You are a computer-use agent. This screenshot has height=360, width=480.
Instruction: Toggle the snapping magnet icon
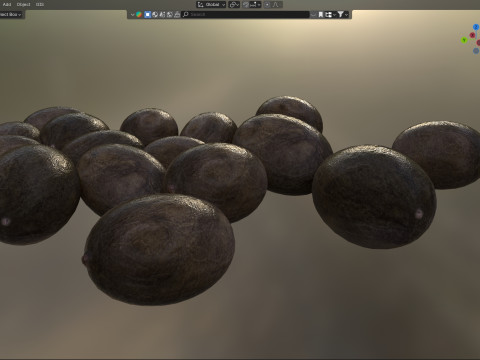click(x=246, y=4)
